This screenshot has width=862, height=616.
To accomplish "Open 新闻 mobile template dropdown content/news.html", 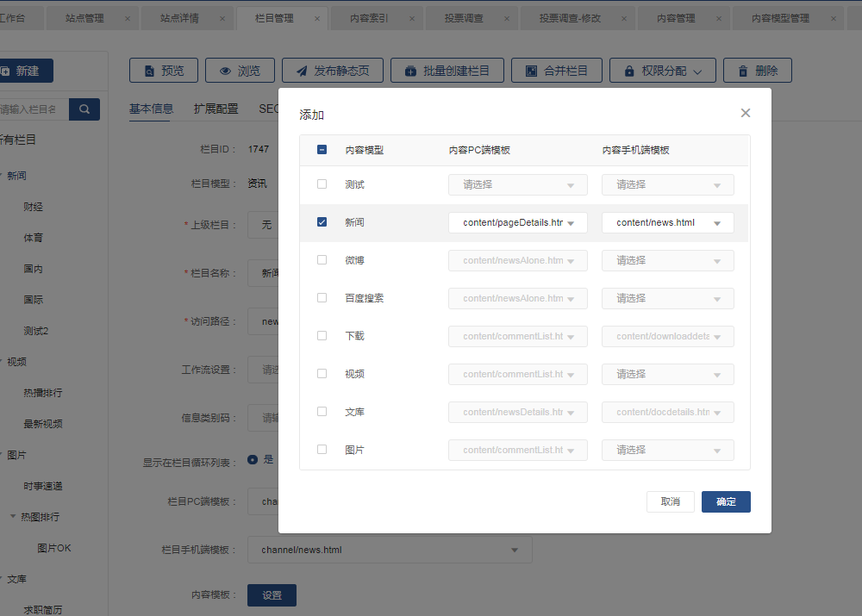I will [x=668, y=222].
